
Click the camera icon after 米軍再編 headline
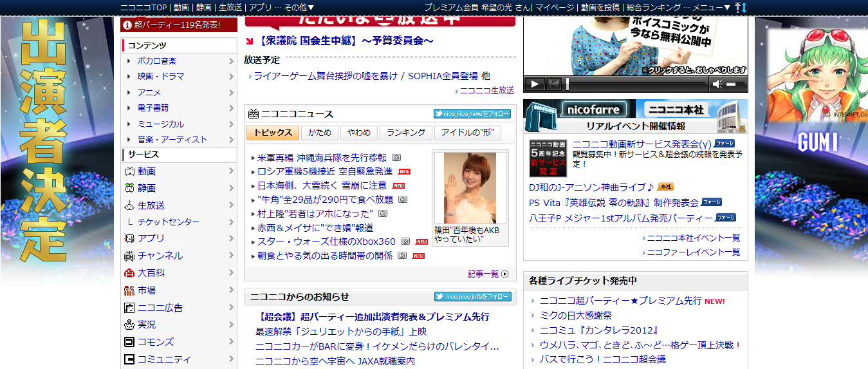(396, 157)
